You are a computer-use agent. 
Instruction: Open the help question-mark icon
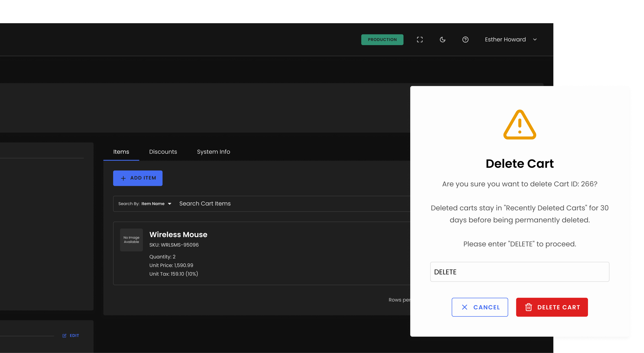465,40
